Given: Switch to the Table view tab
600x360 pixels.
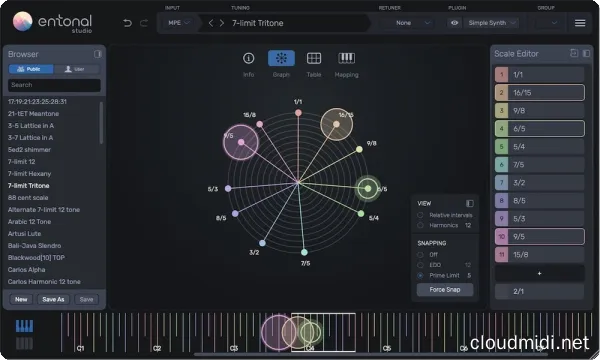Looking at the screenshot, I should pos(313,64).
